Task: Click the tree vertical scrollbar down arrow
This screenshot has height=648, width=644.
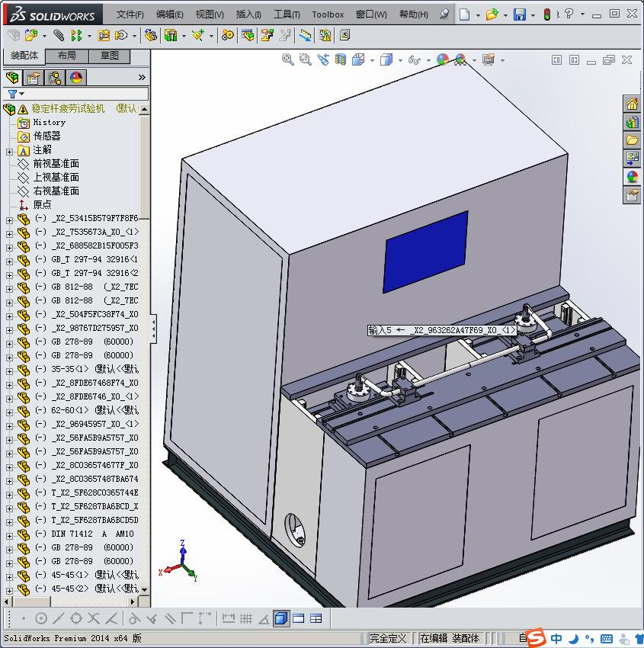Action: [145, 589]
